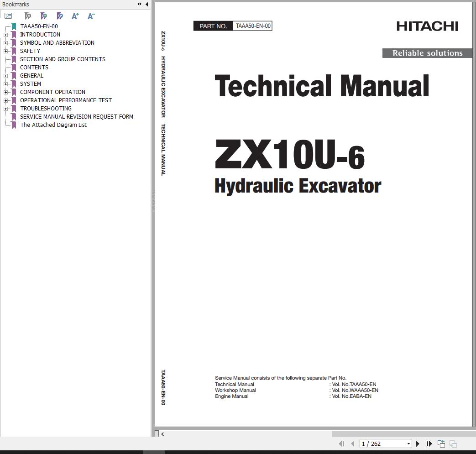Open the bookmark options list icon

[x=8, y=16]
